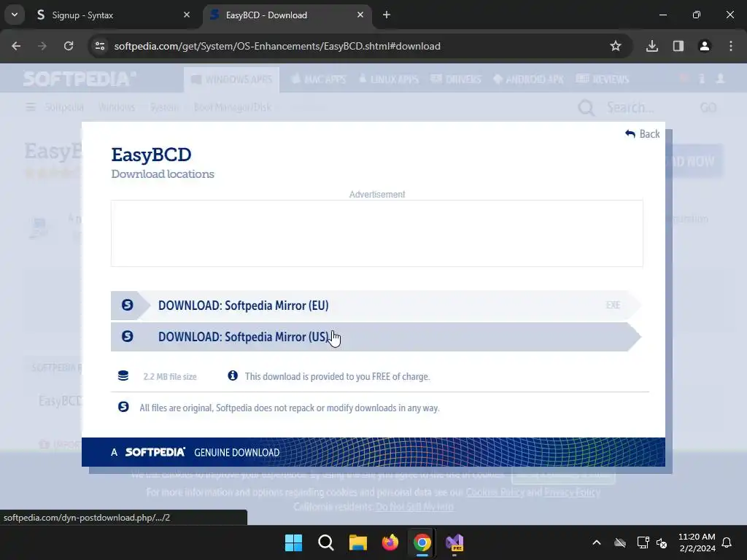Click the Softpedia icon beside EU mirror

coord(127,305)
